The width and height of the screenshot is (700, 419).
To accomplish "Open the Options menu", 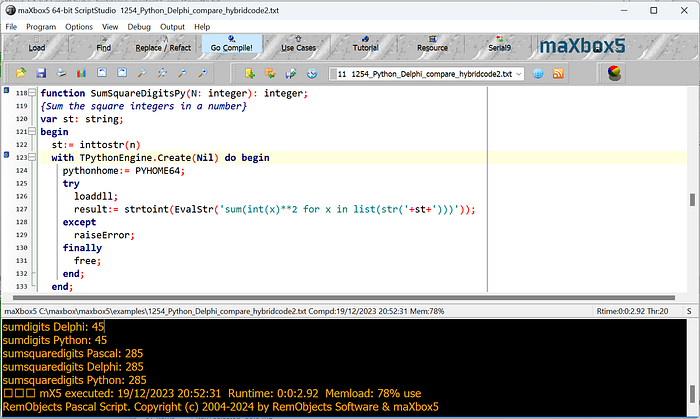I will coord(79,27).
